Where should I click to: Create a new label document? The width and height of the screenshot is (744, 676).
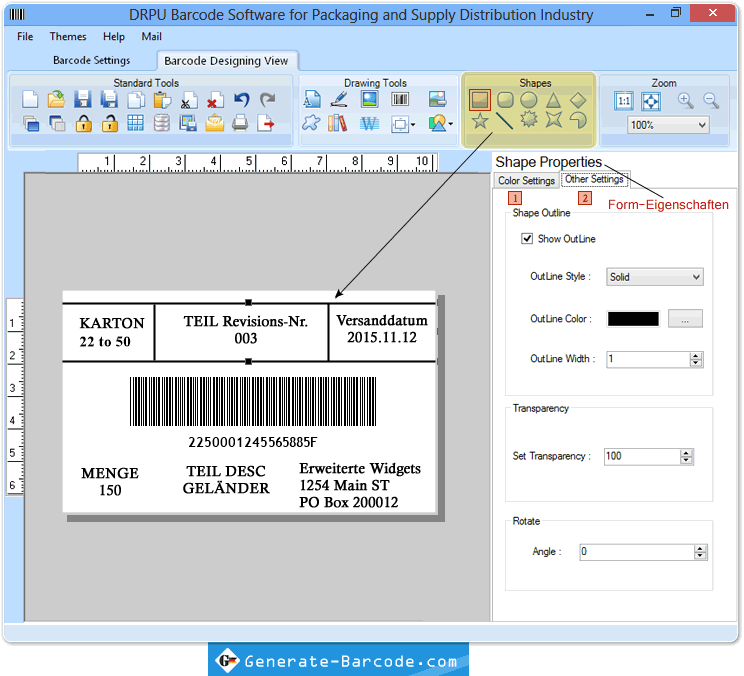coord(30,100)
